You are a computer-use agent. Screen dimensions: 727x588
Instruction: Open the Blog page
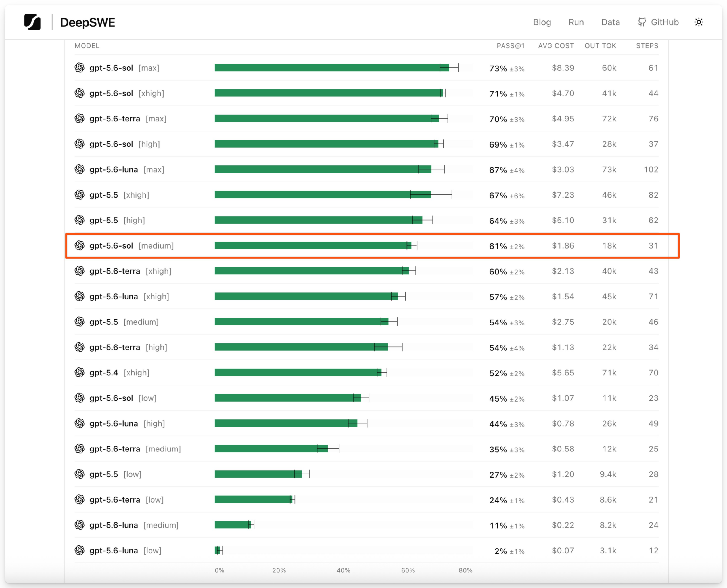point(542,22)
